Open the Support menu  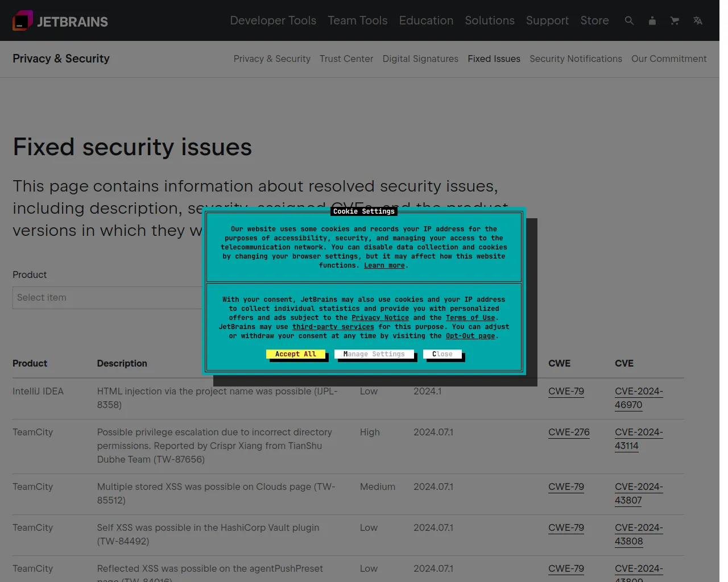(547, 20)
